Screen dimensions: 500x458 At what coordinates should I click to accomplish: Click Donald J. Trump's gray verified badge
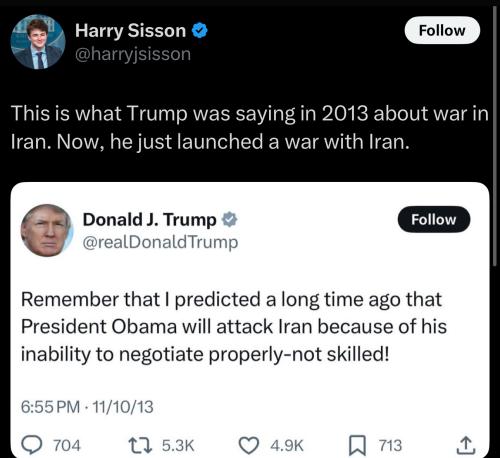click(229, 220)
